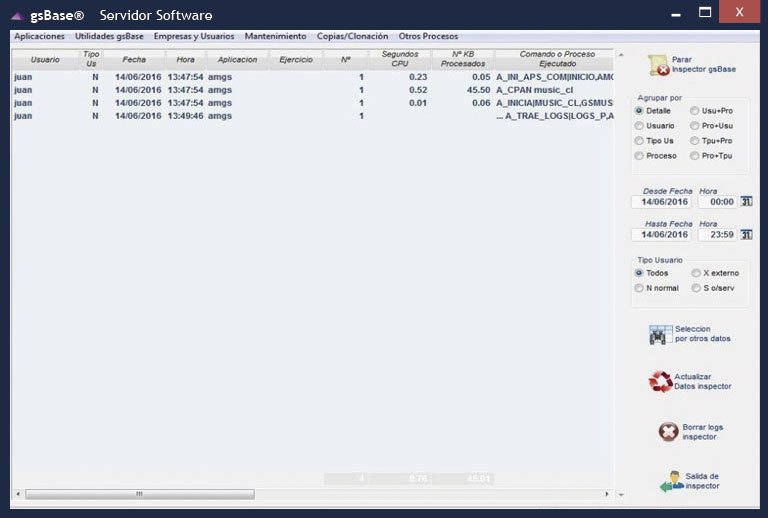Click the Hora column header
The image size is (768, 518).
[x=185, y=59]
